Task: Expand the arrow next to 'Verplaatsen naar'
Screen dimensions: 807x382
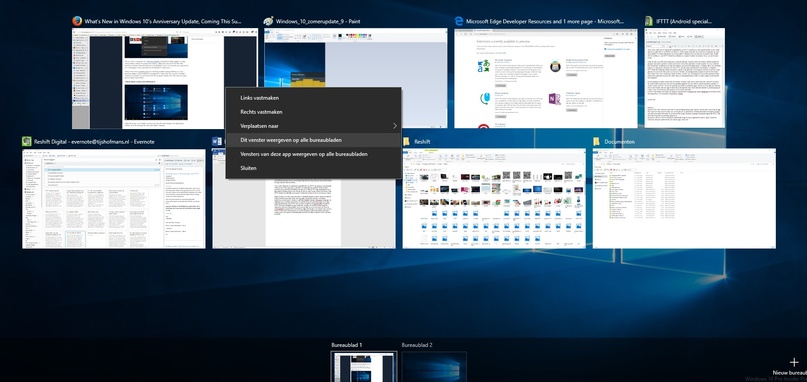Action: pos(395,126)
